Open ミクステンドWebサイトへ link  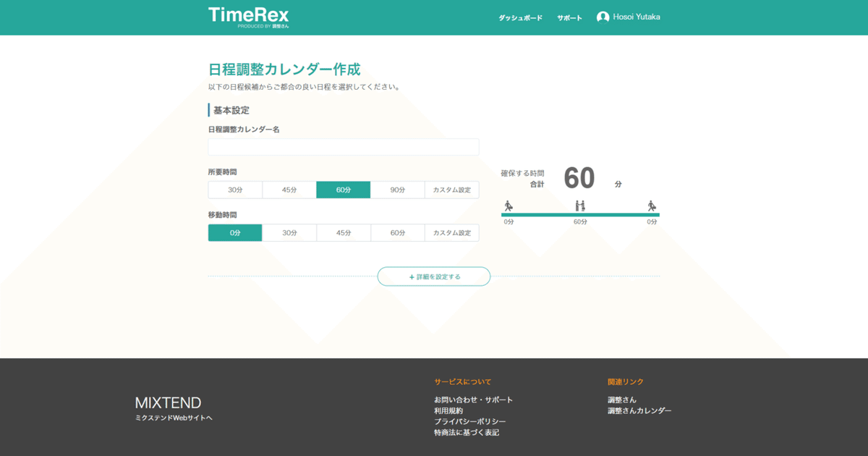click(x=174, y=418)
